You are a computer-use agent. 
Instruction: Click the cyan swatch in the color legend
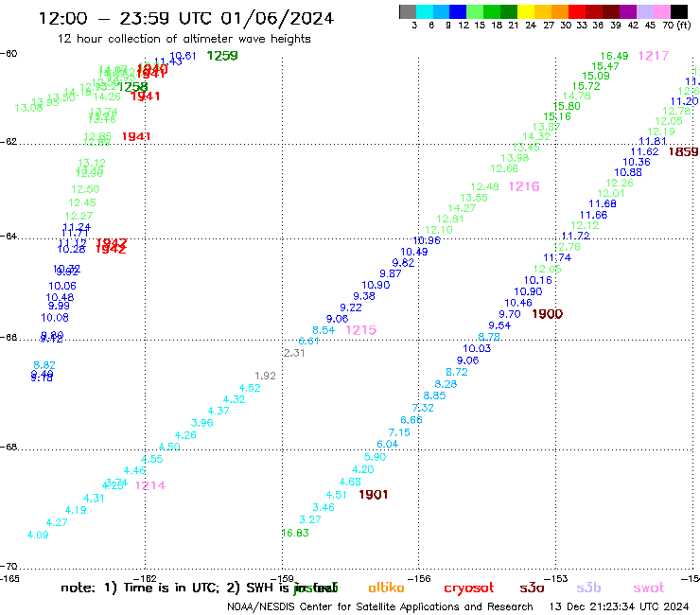point(425,11)
